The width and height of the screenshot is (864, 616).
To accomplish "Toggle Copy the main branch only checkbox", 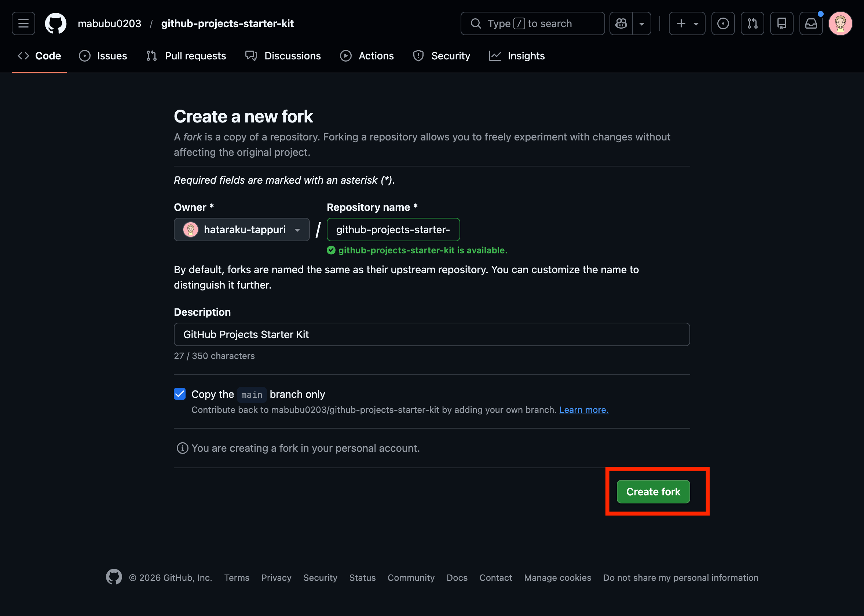I will point(180,394).
